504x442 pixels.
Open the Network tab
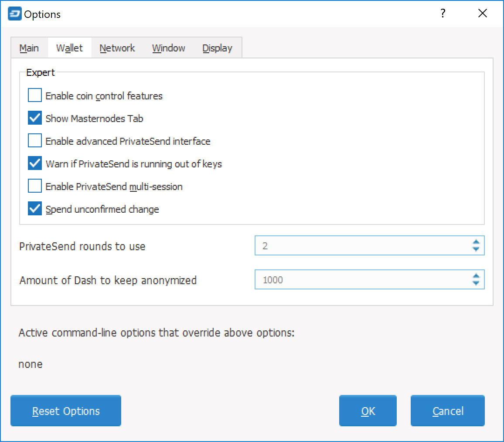click(x=117, y=48)
